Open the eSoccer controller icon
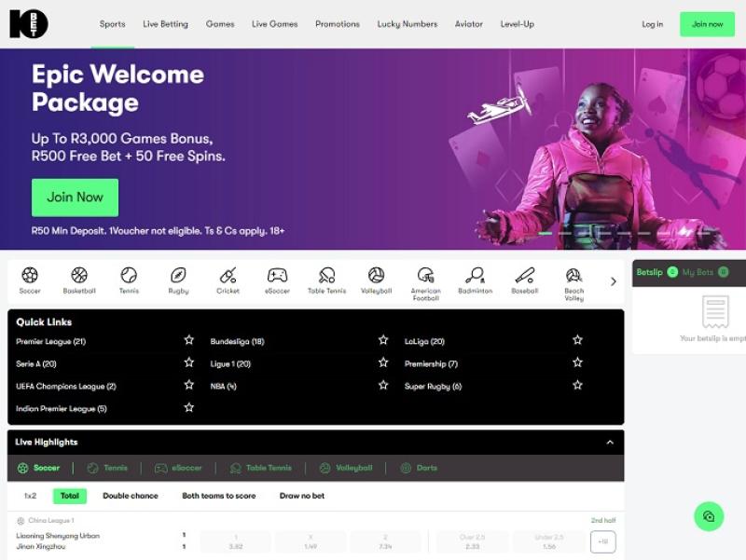The image size is (746, 560). pyautogui.click(x=277, y=276)
